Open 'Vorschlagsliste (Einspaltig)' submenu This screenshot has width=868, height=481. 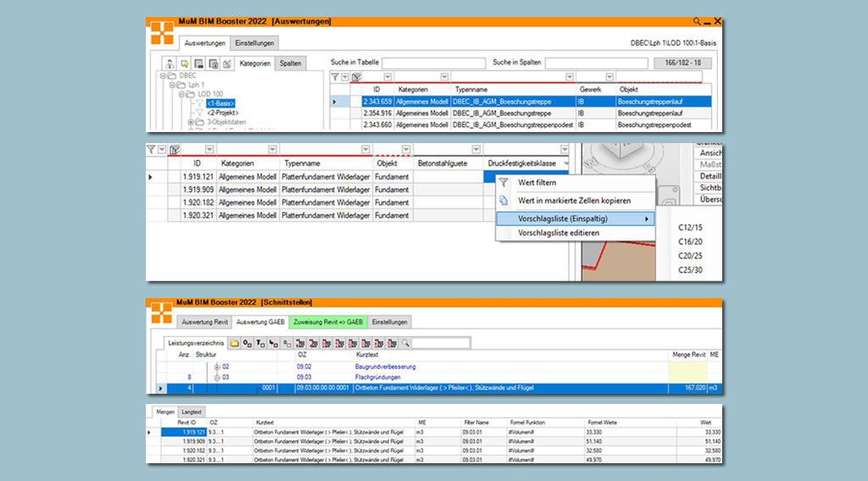pyautogui.click(x=575, y=219)
